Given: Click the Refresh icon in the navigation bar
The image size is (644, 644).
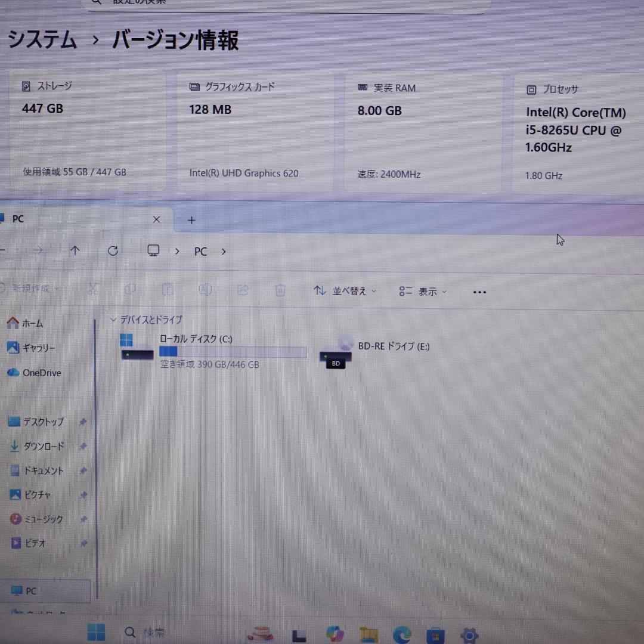Looking at the screenshot, I should pos(113,251).
